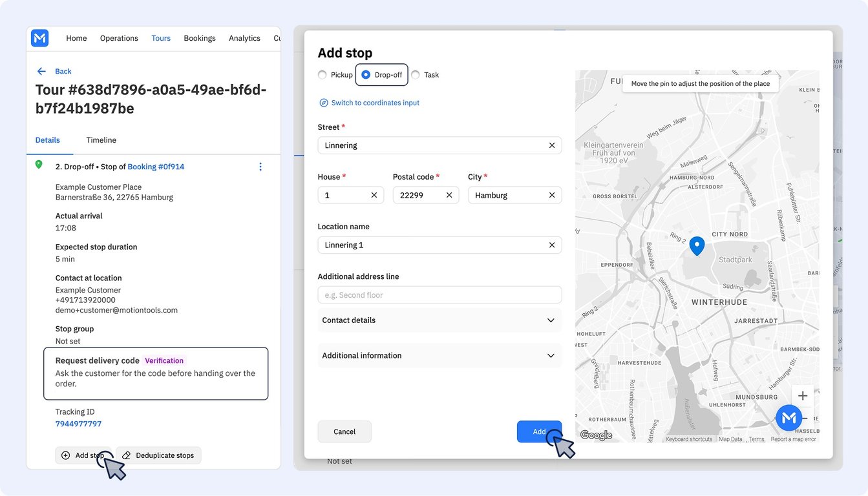
Task: Switch to the Timeline tab
Action: point(101,140)
